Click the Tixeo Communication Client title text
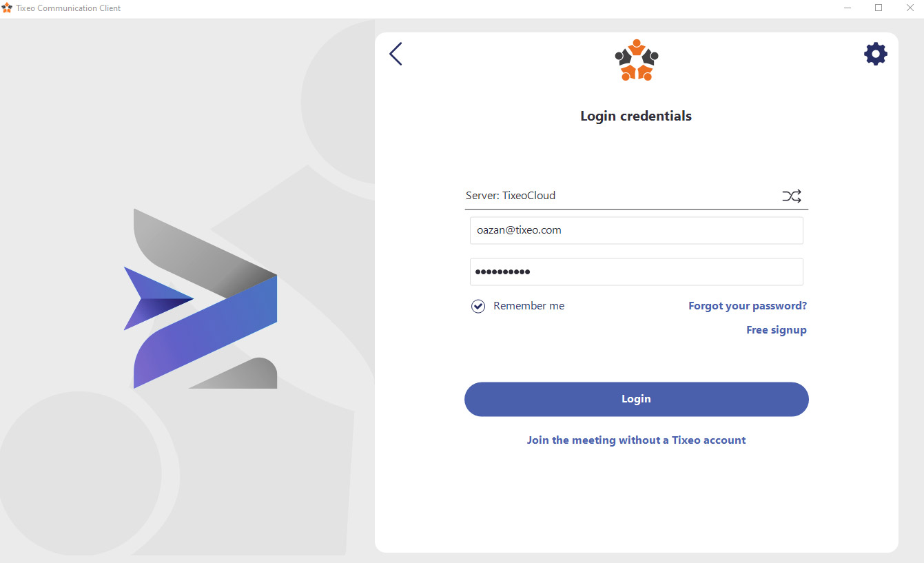The width and height of the screenshot is (924, 563). pos(68,8)
